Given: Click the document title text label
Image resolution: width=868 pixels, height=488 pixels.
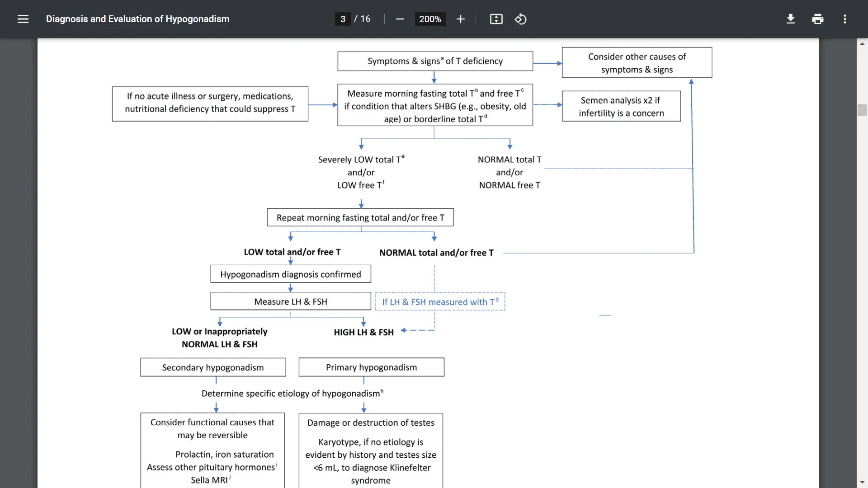Looking at the screenshot, I should click(x=138, y=19).
